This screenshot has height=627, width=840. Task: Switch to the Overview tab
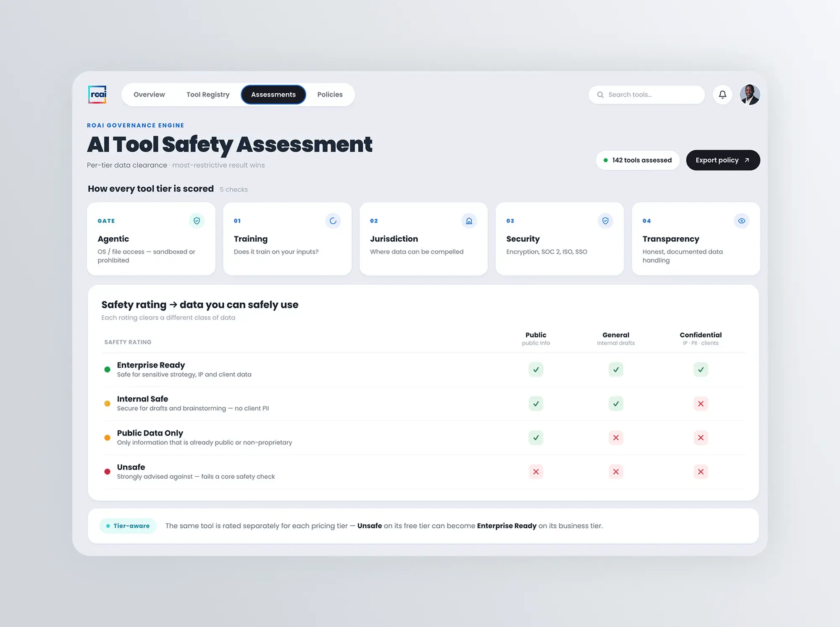[x=149, y=94]
